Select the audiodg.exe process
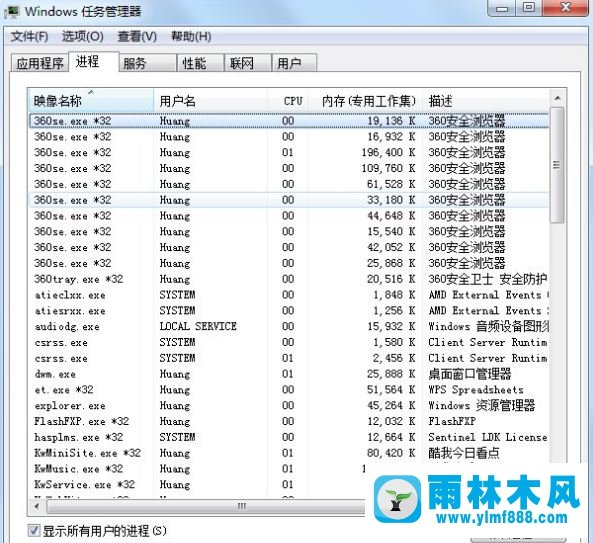Screen dimensions: 593x543 (x=289, y=326)
